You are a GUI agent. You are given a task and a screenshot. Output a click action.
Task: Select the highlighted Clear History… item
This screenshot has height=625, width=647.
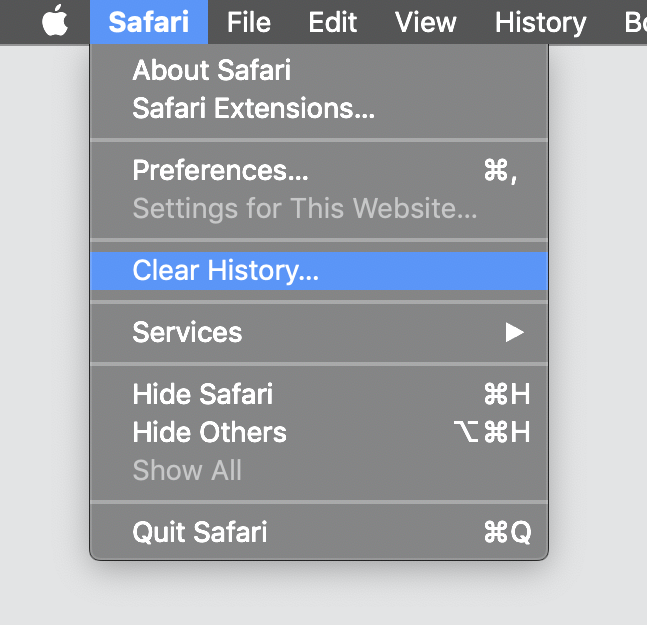click(319, 271)
